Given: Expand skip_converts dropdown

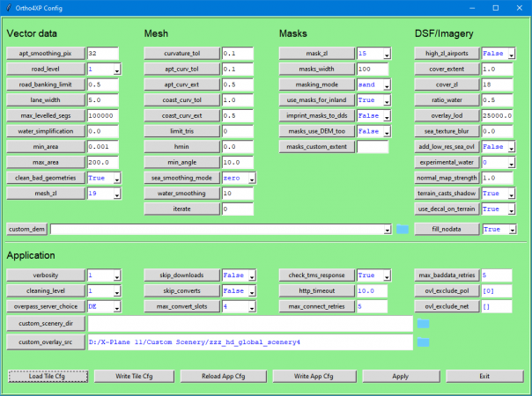Looking at the screenshot, I should 252,291.
